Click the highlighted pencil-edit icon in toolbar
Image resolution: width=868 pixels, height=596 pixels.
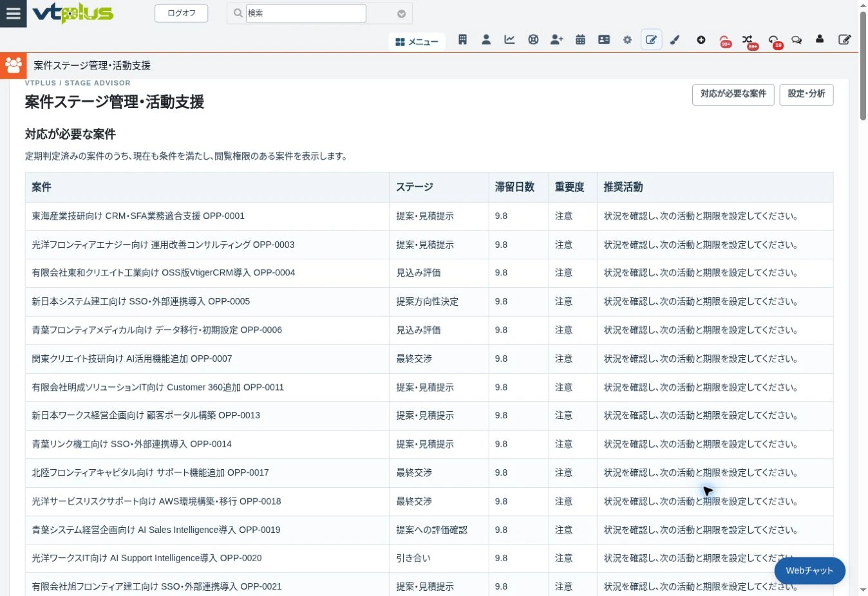(652, 40)
